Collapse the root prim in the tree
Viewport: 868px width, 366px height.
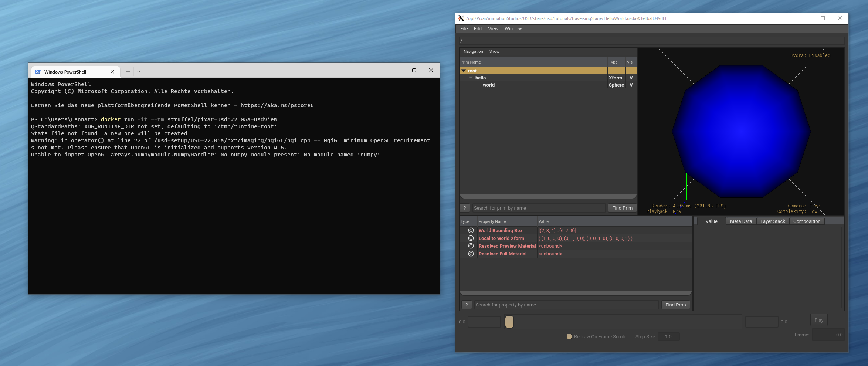[x=464, y=70]
